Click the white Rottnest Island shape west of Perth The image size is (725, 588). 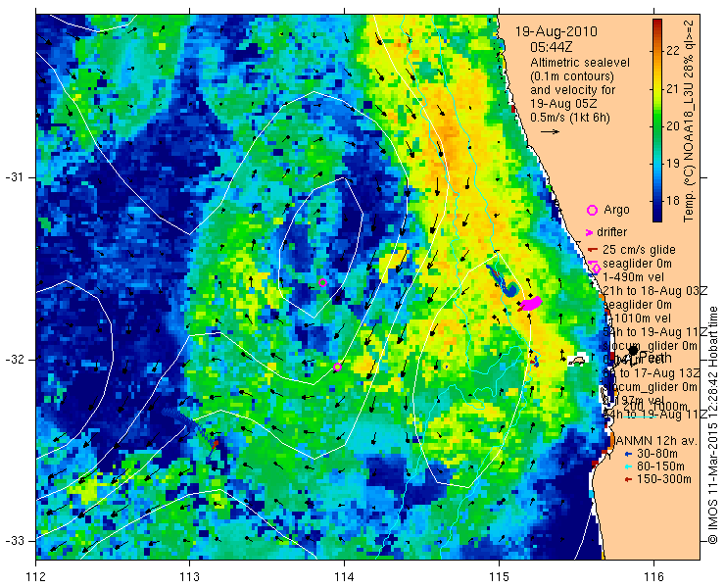point(577,361)
